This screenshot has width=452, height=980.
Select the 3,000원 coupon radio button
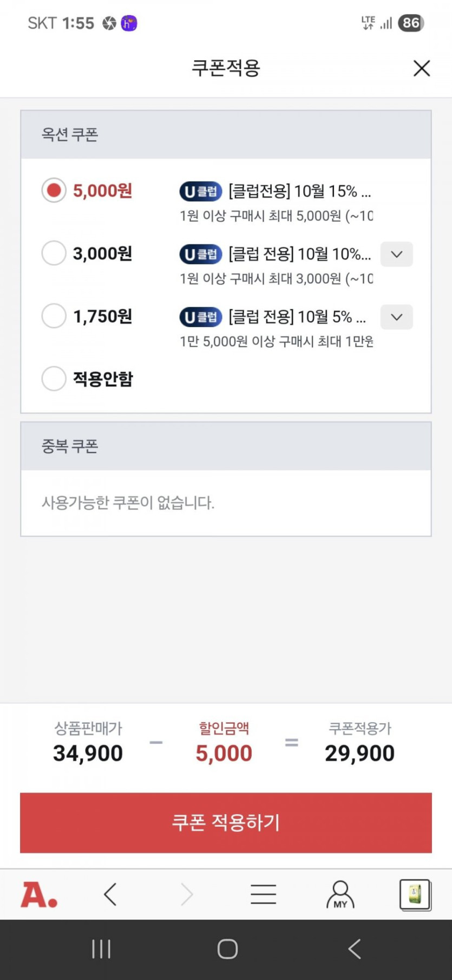click(x=54, y=254)
